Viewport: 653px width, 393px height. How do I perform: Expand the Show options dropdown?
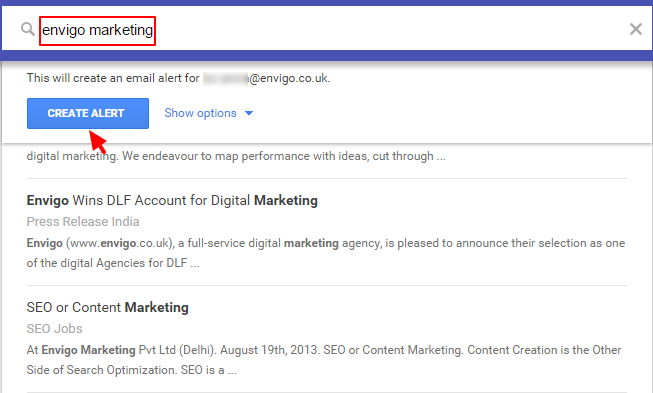(209, 113)
